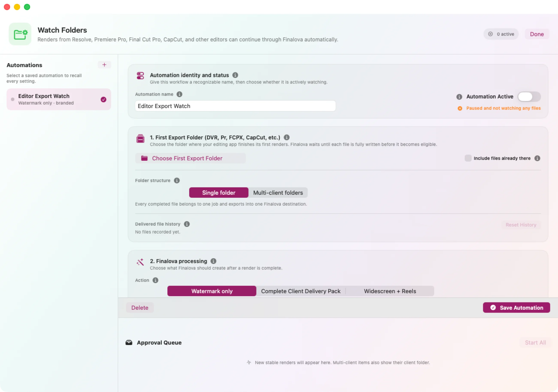The width and height of the screenshot is (558, 392).
Task: Click info icon next to Folder structure
Action: pos(177,181)
